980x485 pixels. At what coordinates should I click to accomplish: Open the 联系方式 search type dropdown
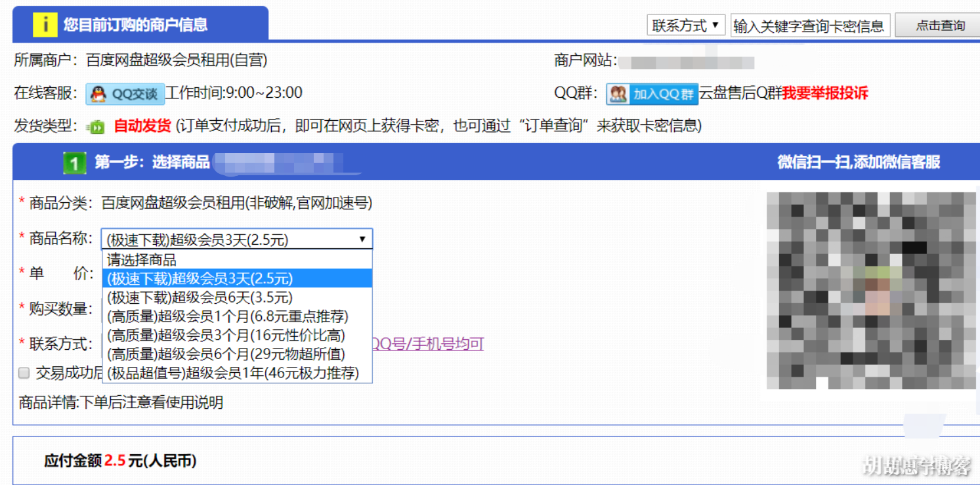tap(686, 26)
